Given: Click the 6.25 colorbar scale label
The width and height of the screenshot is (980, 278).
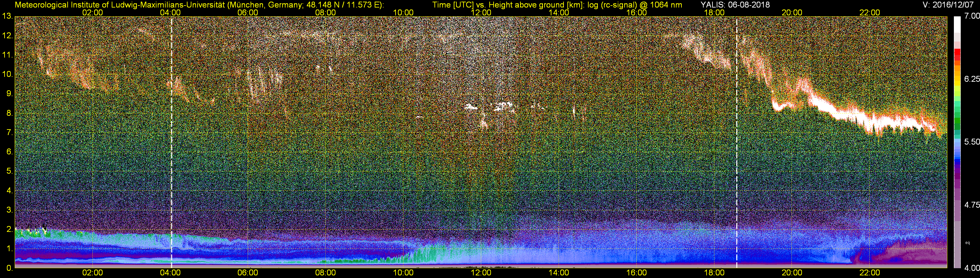Looking at the screenshot, I should [x=972, y=79].
